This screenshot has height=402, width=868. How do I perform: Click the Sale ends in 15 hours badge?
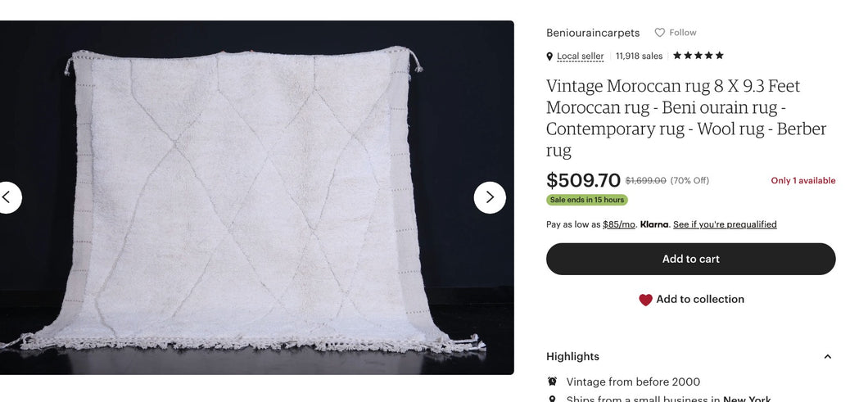[586, 200]
